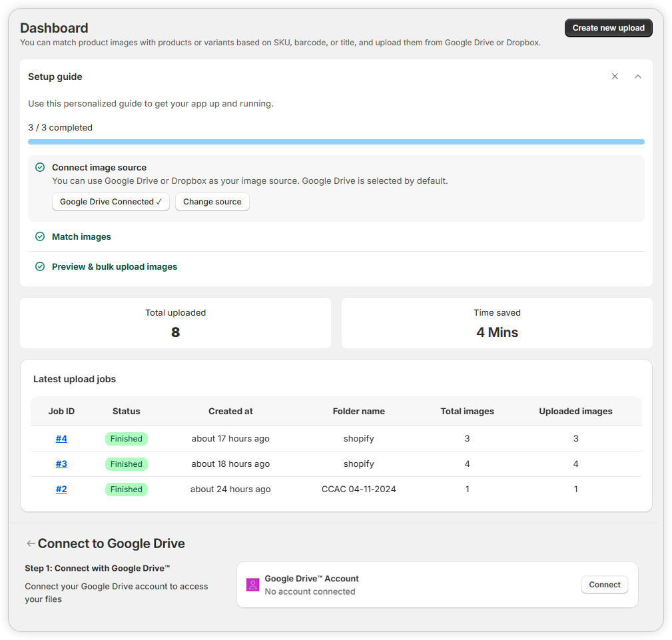Expand the Match images step
Image resolution: width=672 pixels, height=640 pixels.
[x=81, y=237]
